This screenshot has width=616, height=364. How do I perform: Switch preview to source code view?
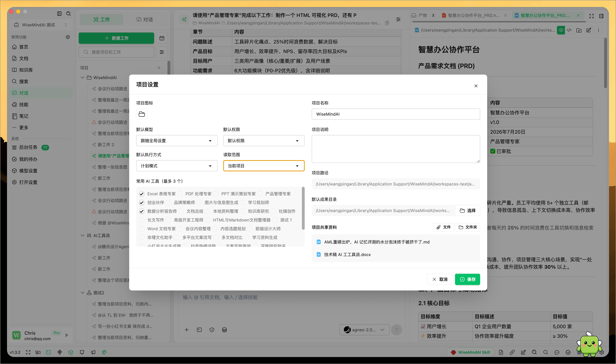(x=569, y=30)
